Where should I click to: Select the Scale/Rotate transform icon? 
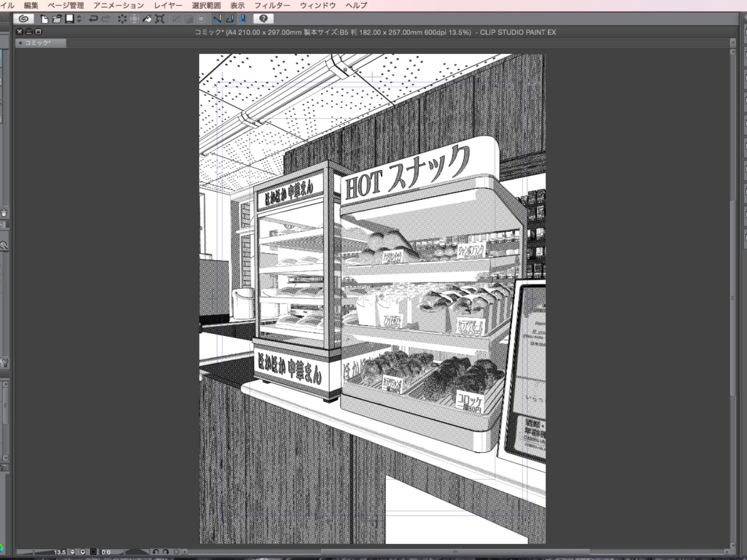click(136, 18)
